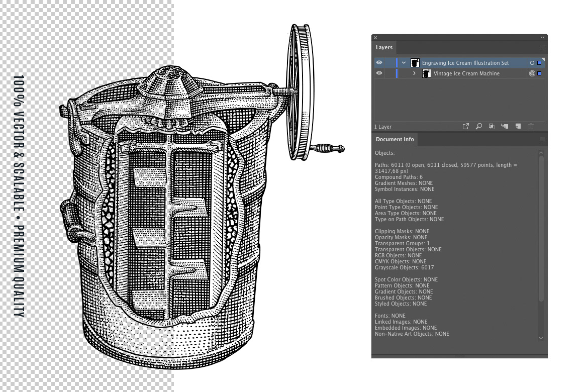Click the 'Gradient Meshes: NONE' line
Viewport: 588px width, 392px height.
[x=404, y=183]
